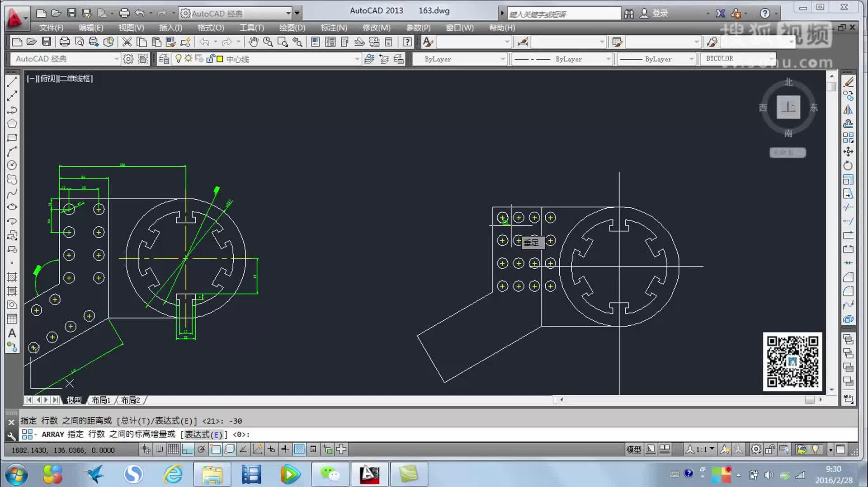Open the AutoCAD 经典 workspace dropdown

click(116, 59)
